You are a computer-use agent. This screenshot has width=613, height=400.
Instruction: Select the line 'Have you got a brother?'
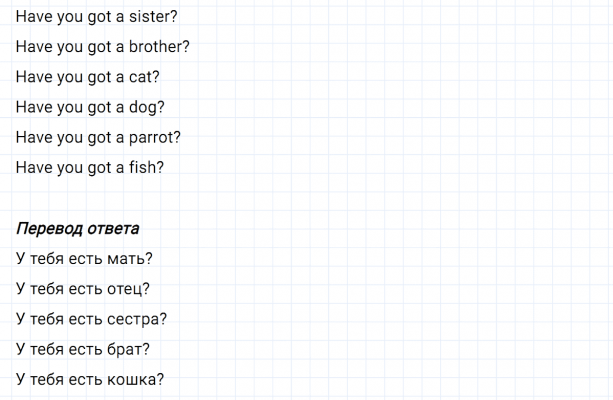pos(103,46)
